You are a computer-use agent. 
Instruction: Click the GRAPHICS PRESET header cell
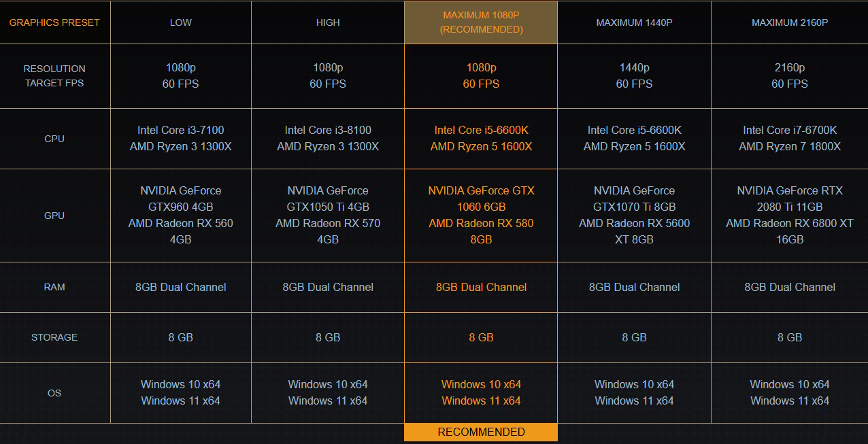54,22
